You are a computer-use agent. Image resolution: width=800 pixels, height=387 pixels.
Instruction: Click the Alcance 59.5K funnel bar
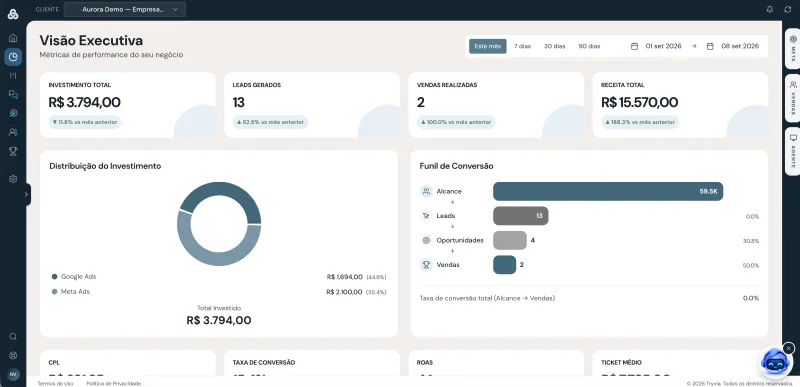(608, 191)
